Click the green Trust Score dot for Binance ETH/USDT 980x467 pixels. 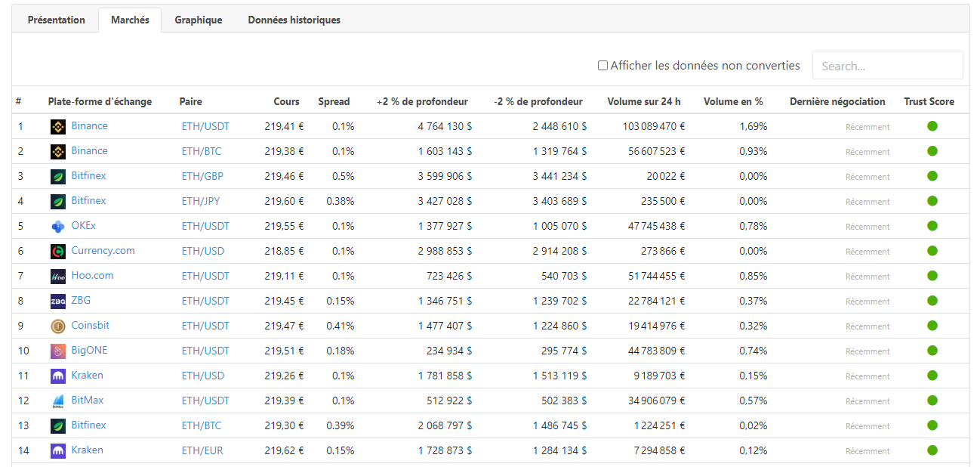coord(932,126)
